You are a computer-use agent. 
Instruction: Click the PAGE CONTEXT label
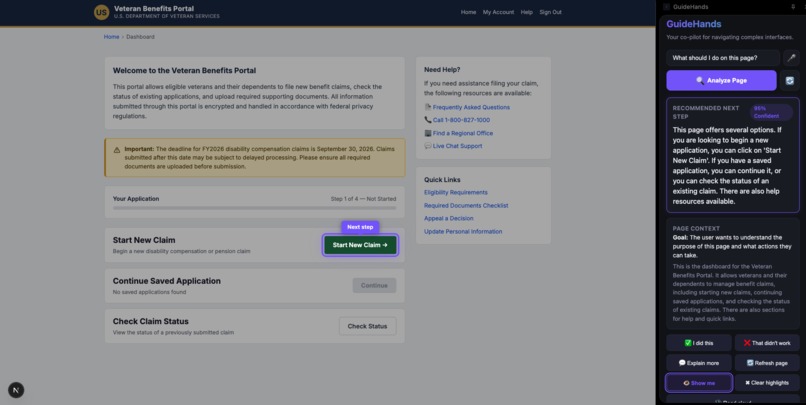(x=696, y=228)
